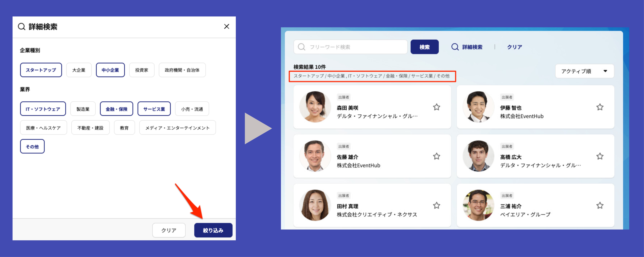
Task: Open 伊藤 智也's profile photo
Action: click(478, 107)
